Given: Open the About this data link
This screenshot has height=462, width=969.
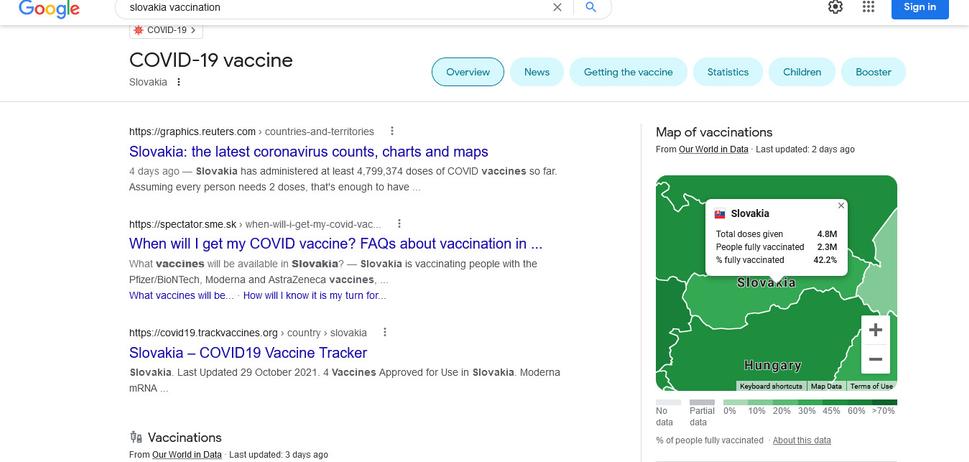Looking at the screenshot, I should tap(802, 440).
